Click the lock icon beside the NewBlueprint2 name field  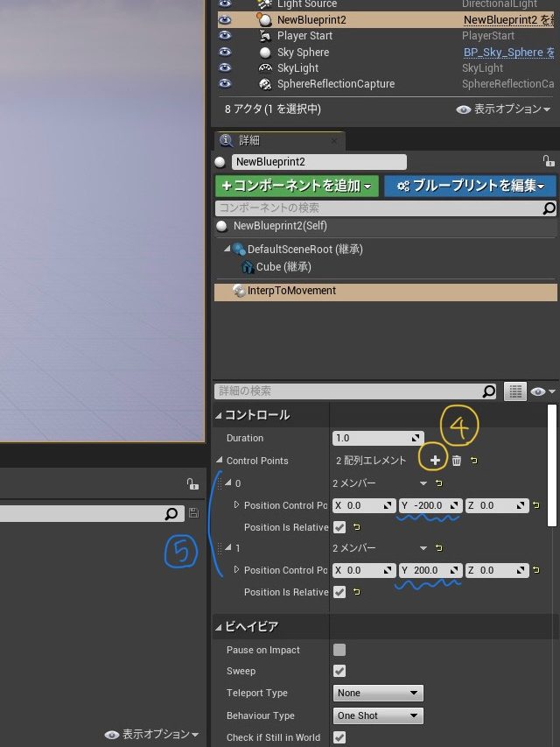click(548, 162)
